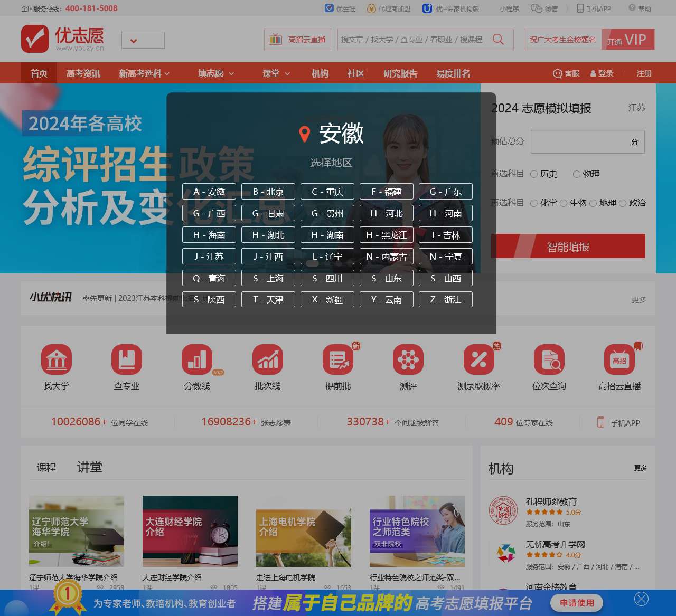676x616 pixels.
Task: Click the 智能填报 button
Action: tap(568, 246)
